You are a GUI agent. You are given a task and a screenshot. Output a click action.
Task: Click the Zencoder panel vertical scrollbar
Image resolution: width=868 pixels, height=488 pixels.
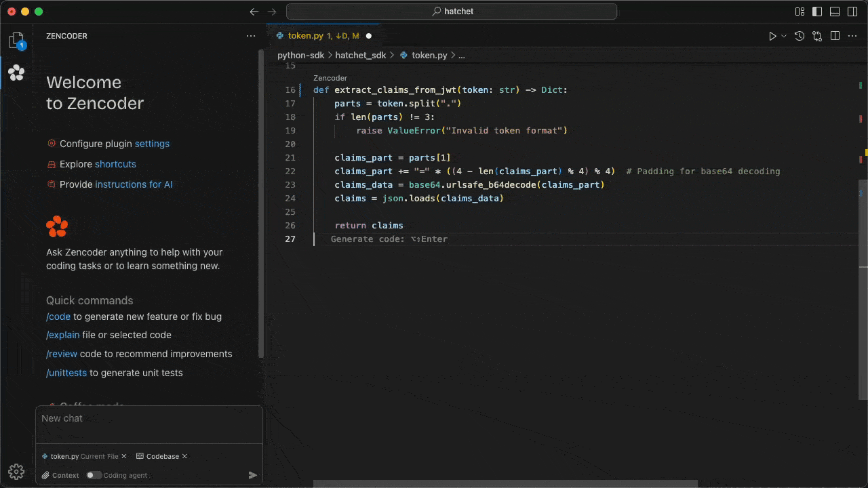[261, 203]
